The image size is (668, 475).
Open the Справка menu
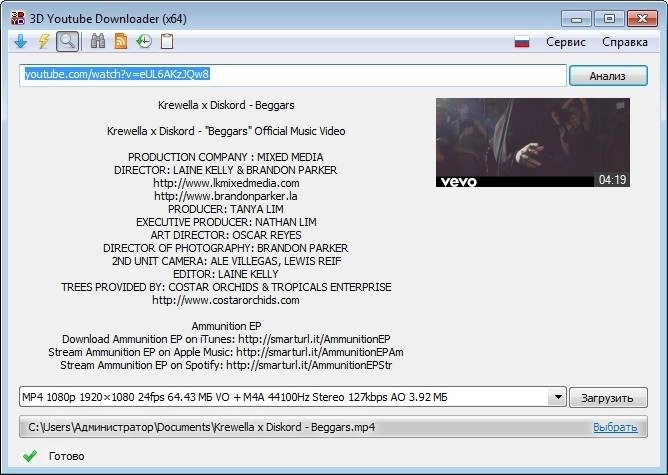coord(625,42)
